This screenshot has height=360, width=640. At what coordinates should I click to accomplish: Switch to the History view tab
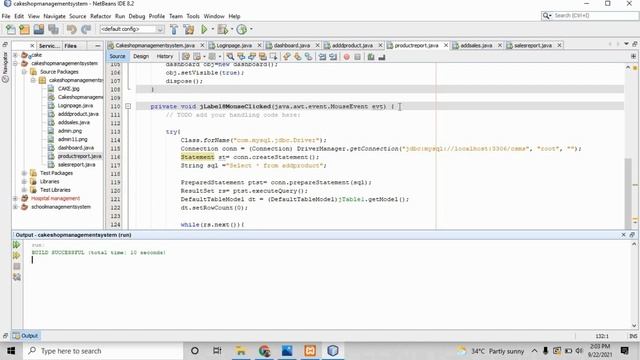pyautogui.click(x=165, y=56)
